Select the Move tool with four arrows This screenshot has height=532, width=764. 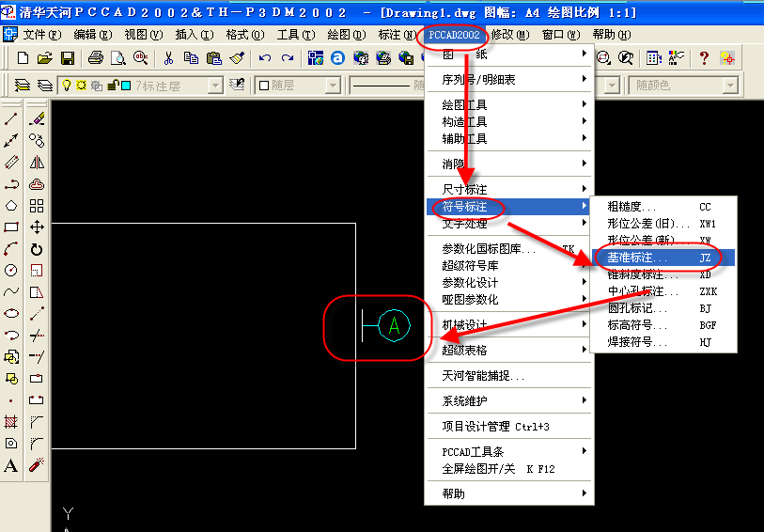(x=37, y=227)
